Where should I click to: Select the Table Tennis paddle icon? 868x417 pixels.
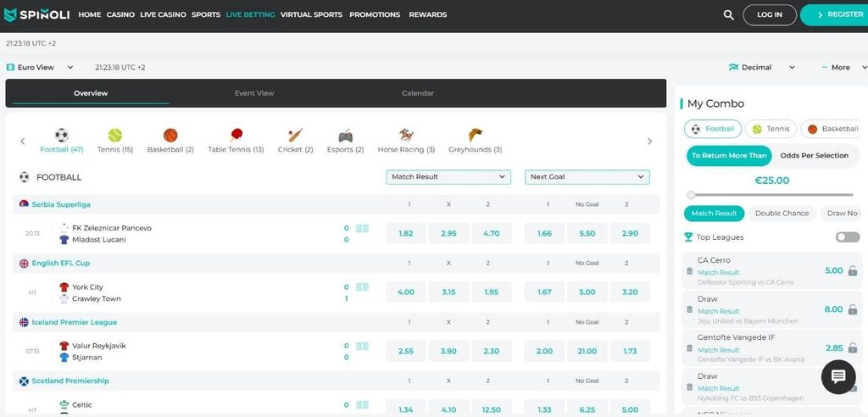tap(236, 135)
